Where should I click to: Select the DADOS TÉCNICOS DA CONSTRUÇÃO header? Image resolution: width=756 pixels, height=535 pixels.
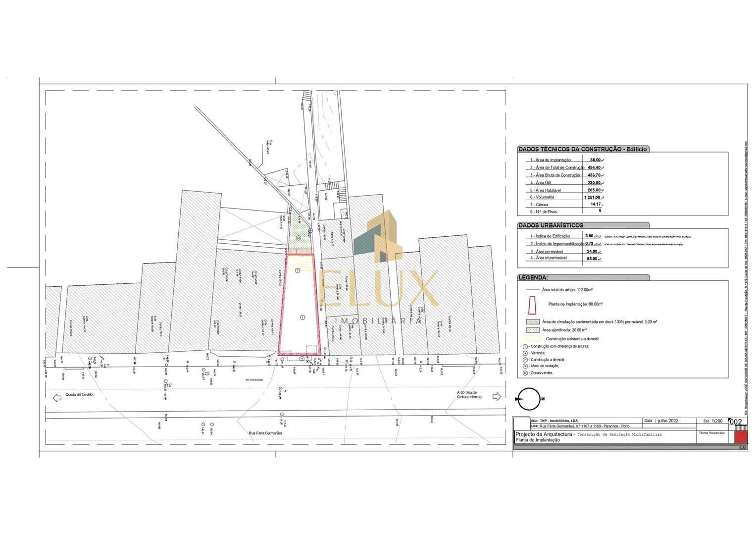[582, 149]
